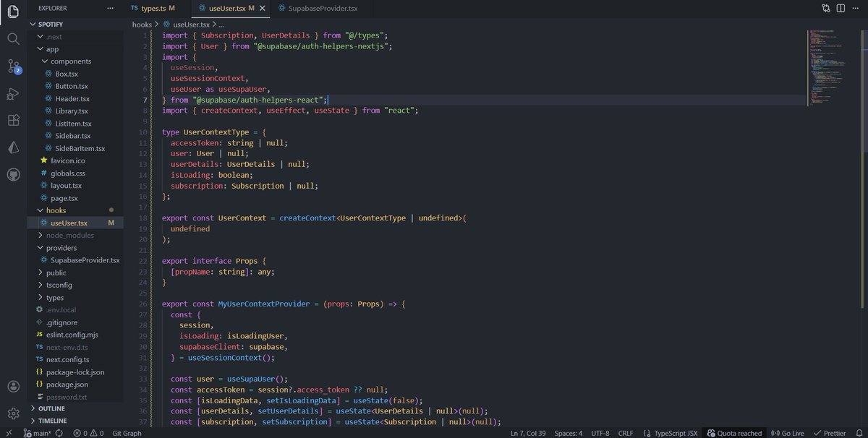Click the Copilot Quota reached status item
The width and height of the screenshot is (868, 438).
(x=736, y=433)
